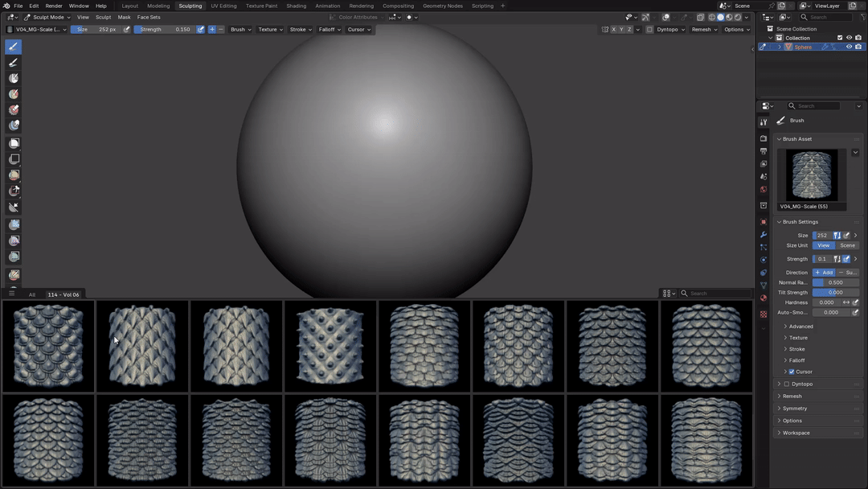
Task: Open the File menu
Action: [18, 6]
